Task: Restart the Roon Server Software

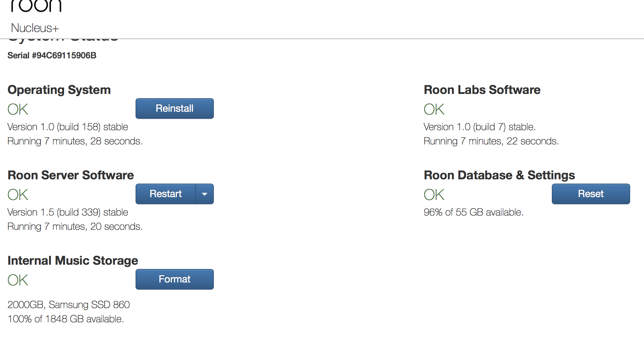Action: click(165, 194)
